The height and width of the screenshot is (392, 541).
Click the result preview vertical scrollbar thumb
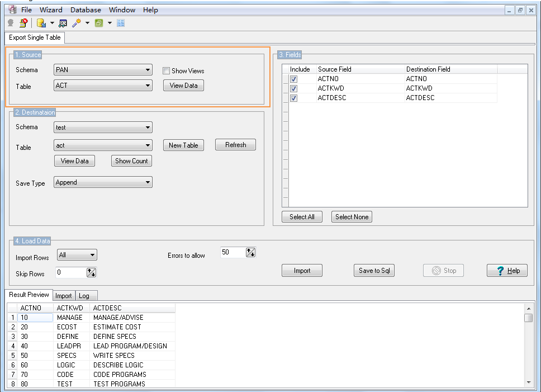click(x=528, y=318)
